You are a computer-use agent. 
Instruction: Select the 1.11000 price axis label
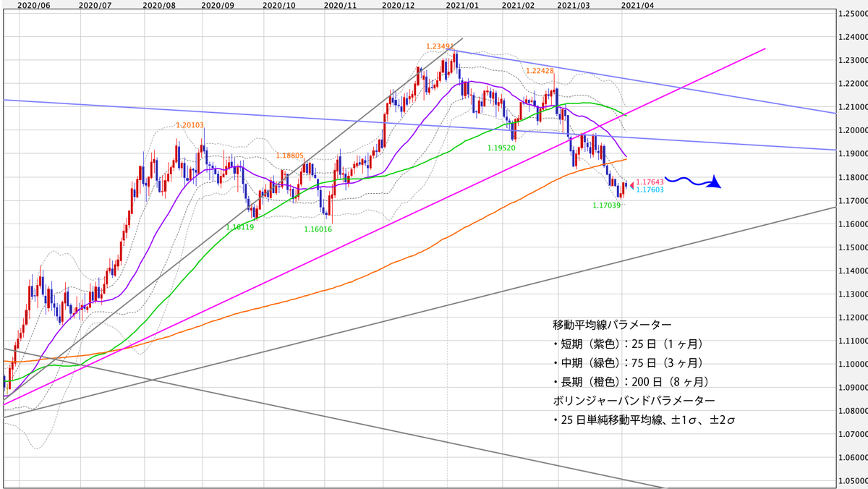click(x=852, y=341)
